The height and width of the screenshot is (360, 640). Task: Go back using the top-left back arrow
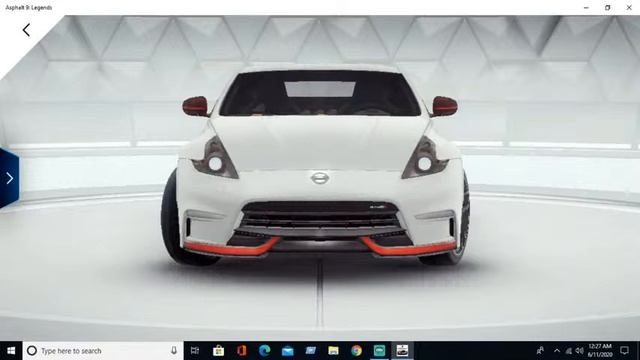coord(26,30)
